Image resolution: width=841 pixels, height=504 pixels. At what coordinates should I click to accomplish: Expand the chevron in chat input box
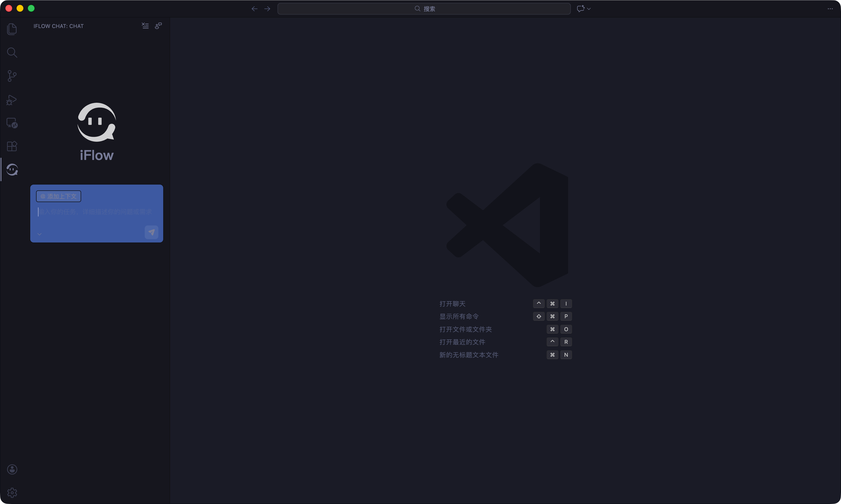coord(39,234)
